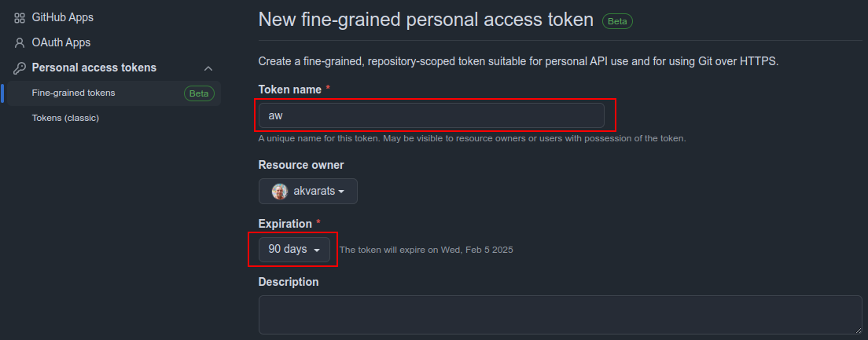Click the OAuth Apps person icon
Image resolution: width=868 pixels, height=340 pixels.
coord(20,42)
